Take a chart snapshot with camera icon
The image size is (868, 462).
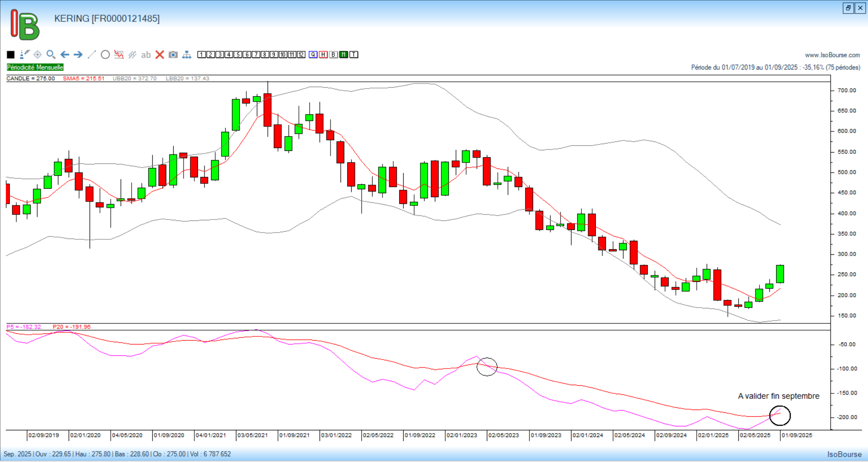tap(173, 55)
